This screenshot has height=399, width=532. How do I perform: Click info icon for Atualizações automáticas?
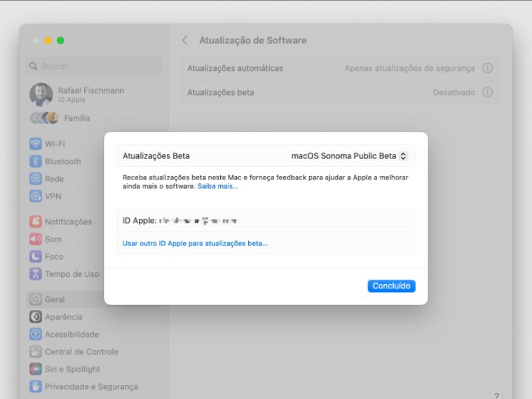coord(487,68)
